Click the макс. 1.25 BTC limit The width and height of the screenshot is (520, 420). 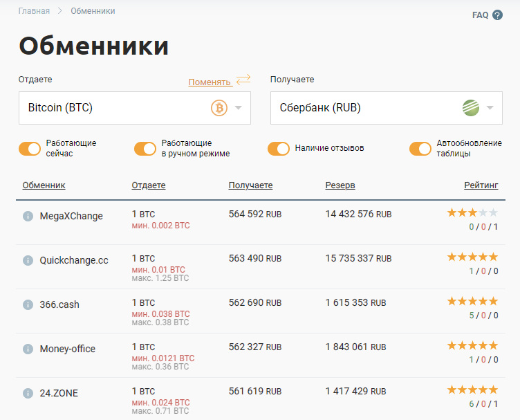point(160,278)
